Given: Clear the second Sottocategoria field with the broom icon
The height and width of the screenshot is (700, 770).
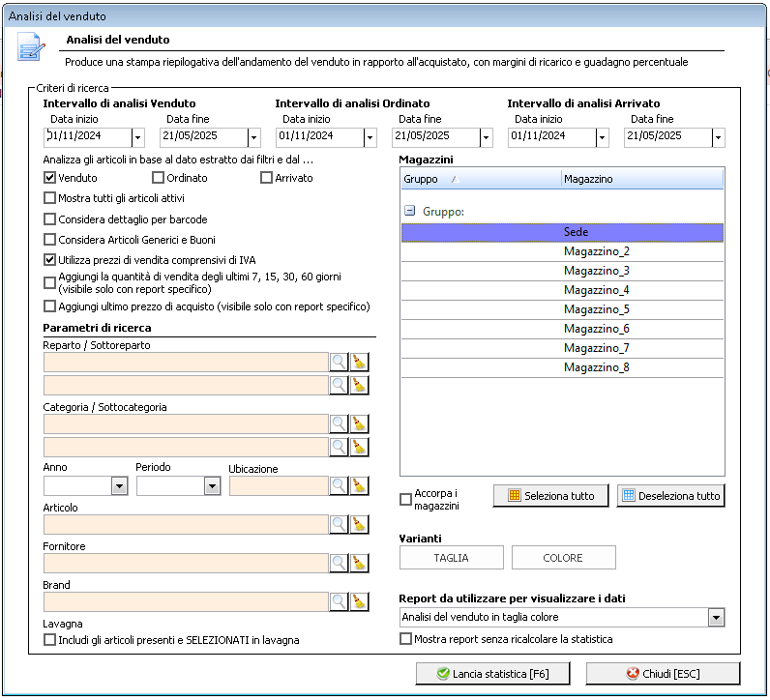Looking at the screenshot, I should pos(360,448).
